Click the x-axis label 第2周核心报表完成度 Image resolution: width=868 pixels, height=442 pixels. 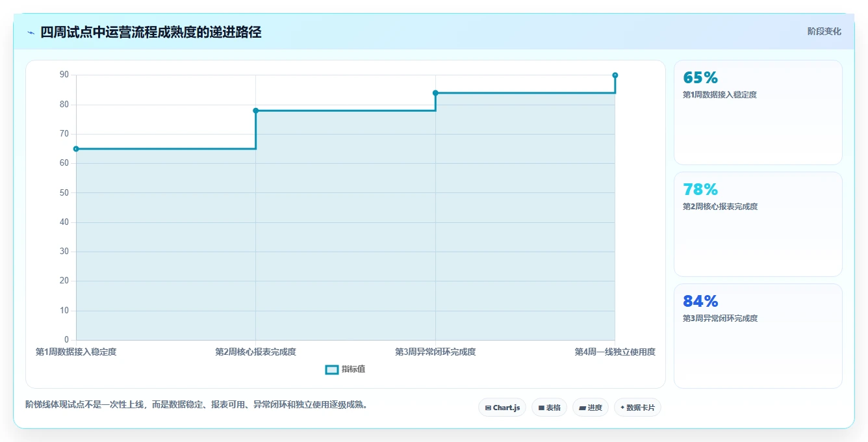(x=256, y=352)
